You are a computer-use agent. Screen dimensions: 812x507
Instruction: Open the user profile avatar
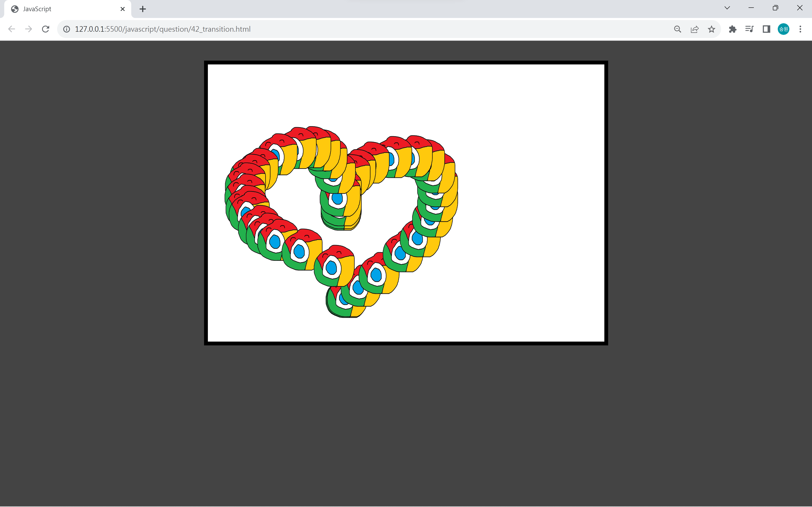[783, 29]
